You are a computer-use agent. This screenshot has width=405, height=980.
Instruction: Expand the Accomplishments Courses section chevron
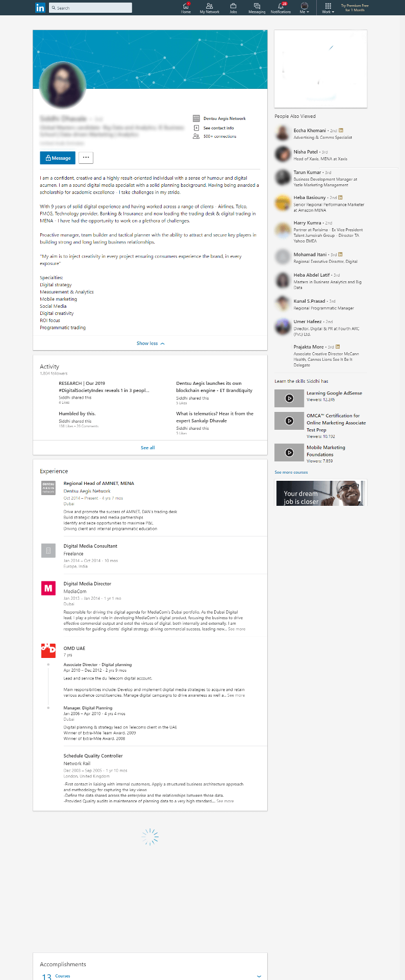coord(259,976)
